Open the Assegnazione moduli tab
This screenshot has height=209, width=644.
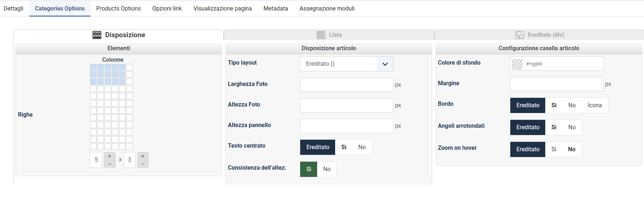pos(327,9)
